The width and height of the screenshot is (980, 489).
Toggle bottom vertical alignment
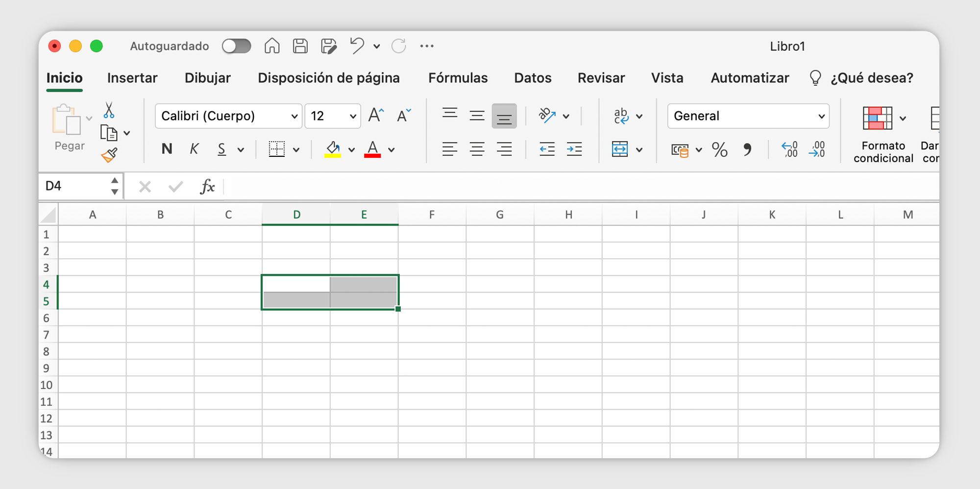tap(504, 116)
